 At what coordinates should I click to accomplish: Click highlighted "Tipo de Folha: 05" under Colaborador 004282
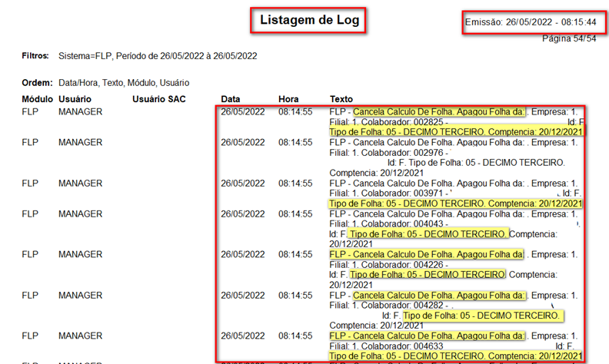[482, 316]
